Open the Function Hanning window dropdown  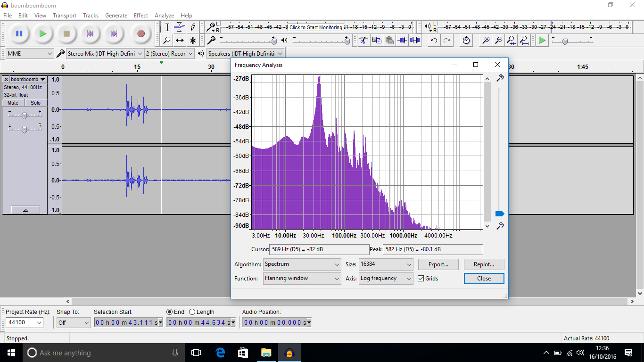[x=302, y=279]
